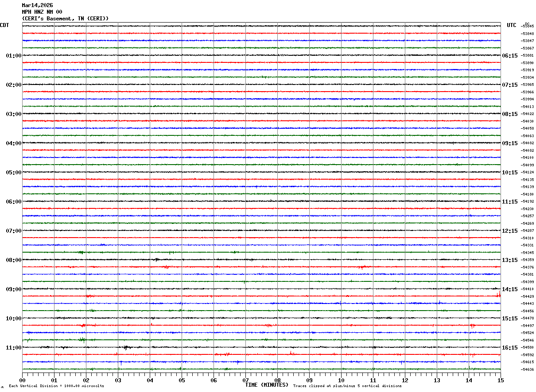Click the Each Vertical Division scale note
Viewport: 536px width, 392px height.
(x=56, y=386)
